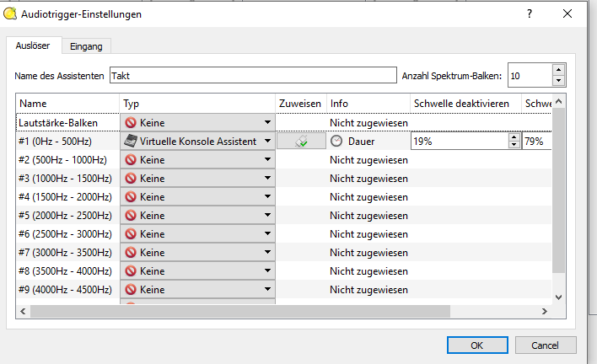Open type dropdown for Lautstärke-Balken row
The width and height of the screenshot is (597, 364).
[x=267, y=123]
